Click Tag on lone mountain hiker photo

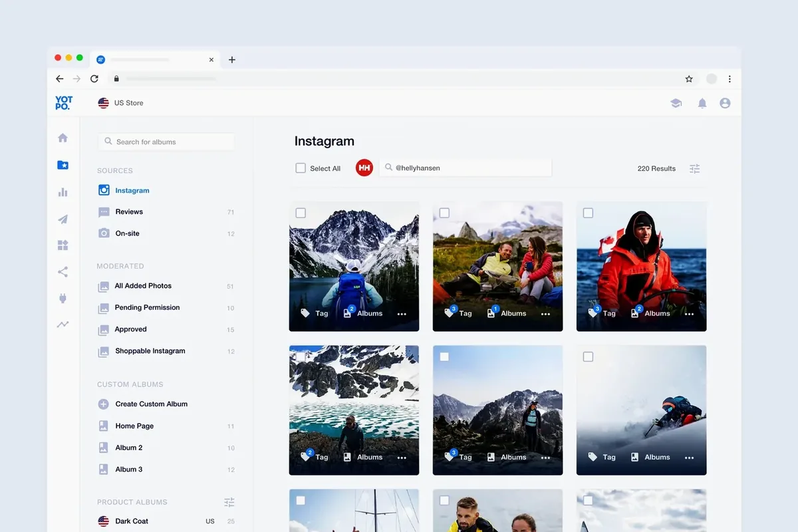(x=458, y=456)
